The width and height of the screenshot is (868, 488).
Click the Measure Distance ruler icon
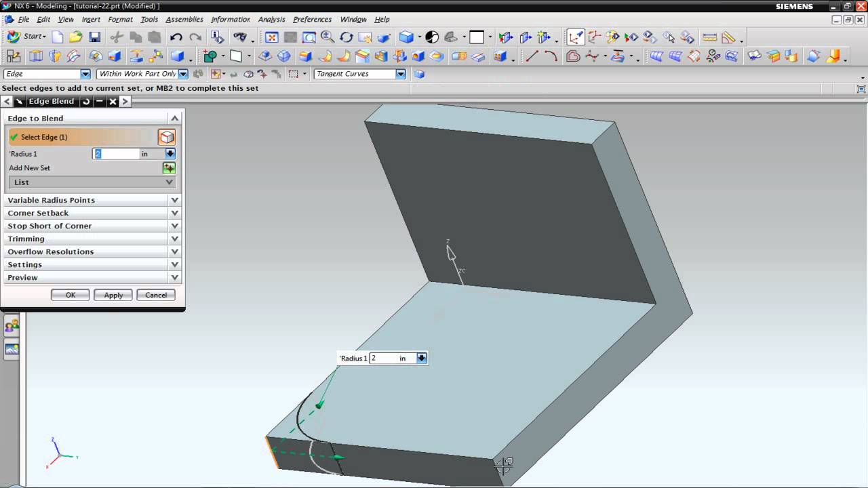[710, 37]
